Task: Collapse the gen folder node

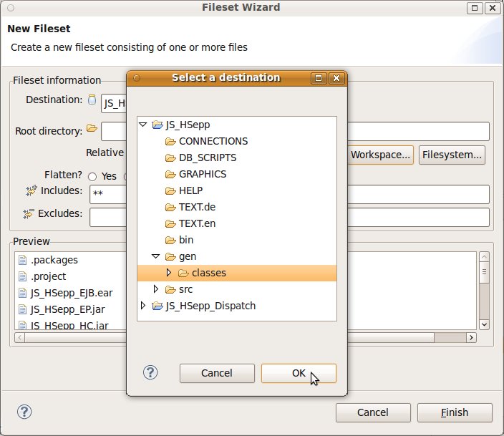Action: pyautogui.click(x=156, y=256)
